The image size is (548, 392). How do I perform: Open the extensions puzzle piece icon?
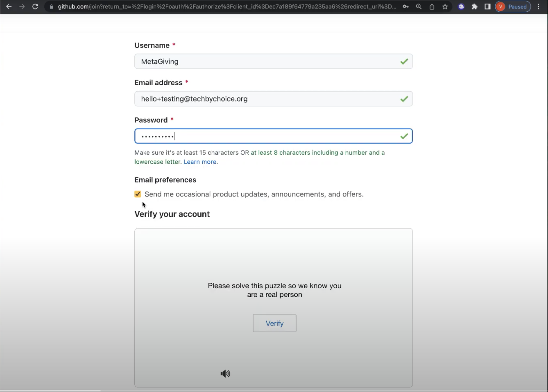click(475, 6)
